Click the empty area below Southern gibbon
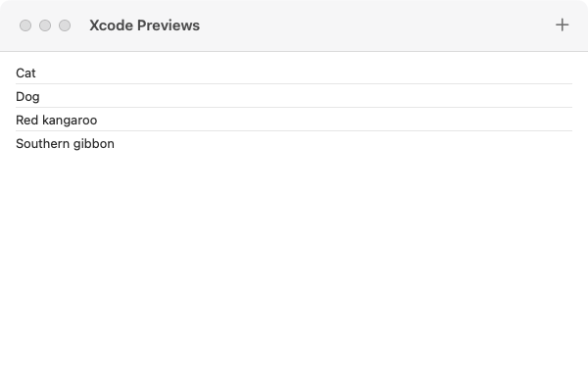The width and height of the screenshot is (588, 392). [x=294, y=265]
